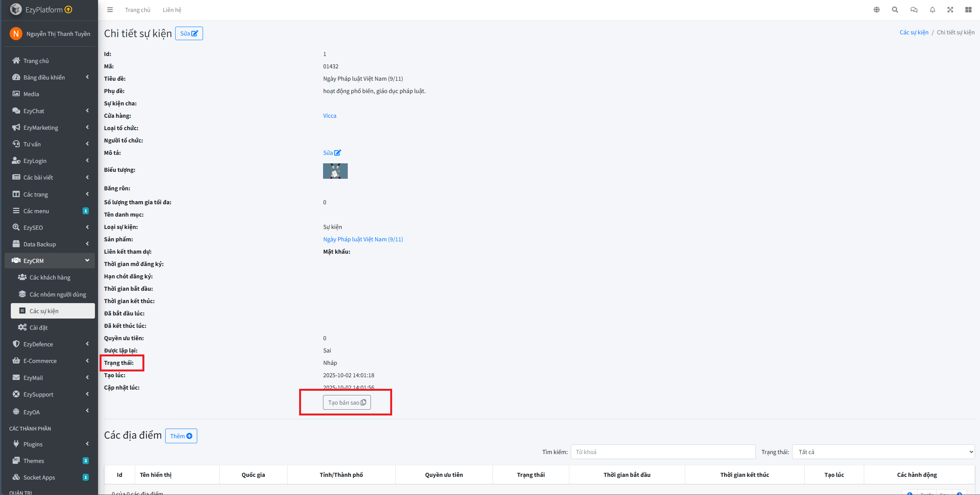
Task: Toggle the fullscreen expand icon
Action: click(950, 10)
